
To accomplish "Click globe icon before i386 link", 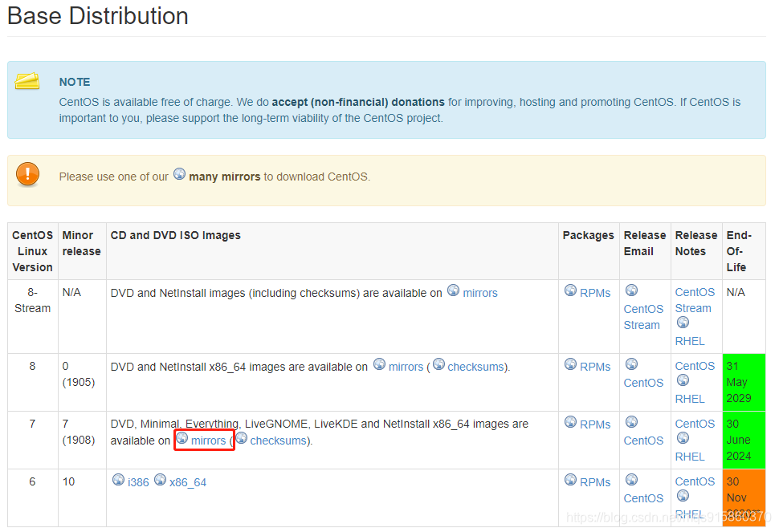I will (x=118, y=480).
